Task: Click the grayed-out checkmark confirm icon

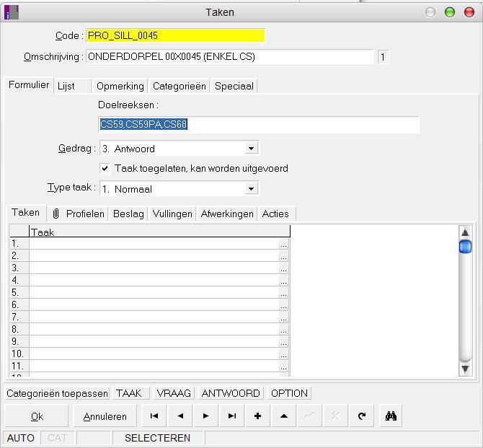Action: [310, 416]
